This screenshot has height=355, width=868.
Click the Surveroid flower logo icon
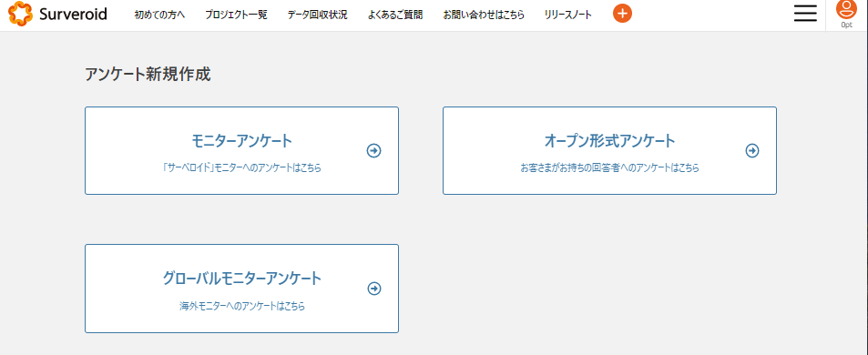tap(20, 14)
